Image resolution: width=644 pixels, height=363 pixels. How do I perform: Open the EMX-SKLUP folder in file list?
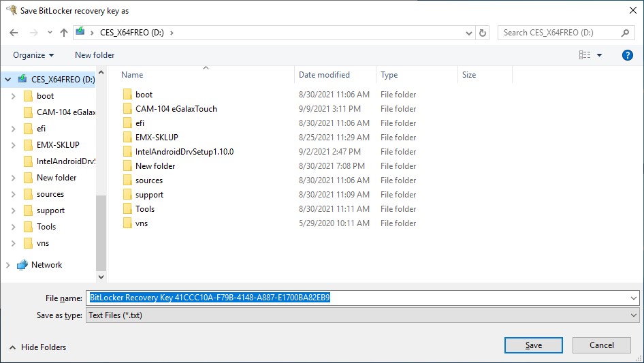click(157, 138)
